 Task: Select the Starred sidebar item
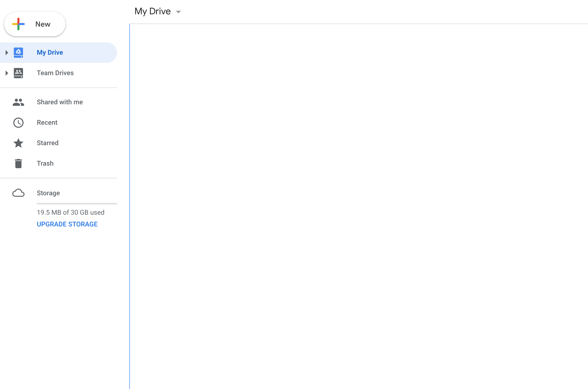pyautogui.click(x=48, y=143)
